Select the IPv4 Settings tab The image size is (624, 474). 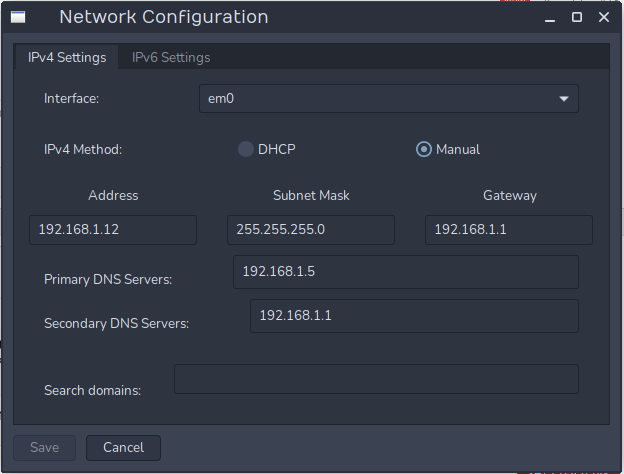67,57
